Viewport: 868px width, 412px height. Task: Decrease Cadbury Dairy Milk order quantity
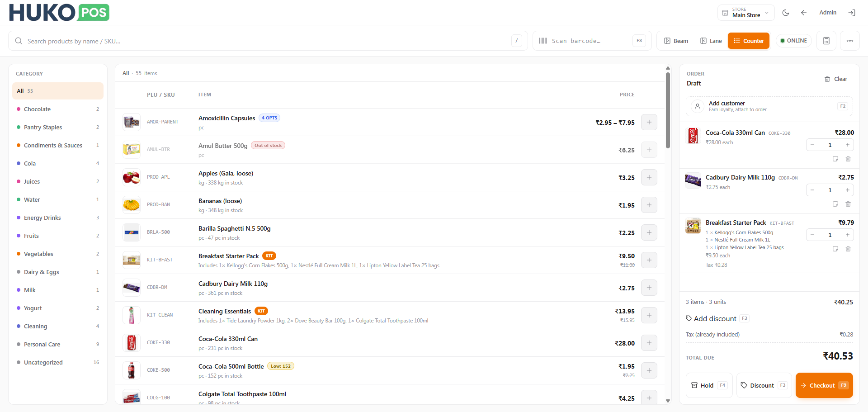pyautogui.click(x=812, y=190)
